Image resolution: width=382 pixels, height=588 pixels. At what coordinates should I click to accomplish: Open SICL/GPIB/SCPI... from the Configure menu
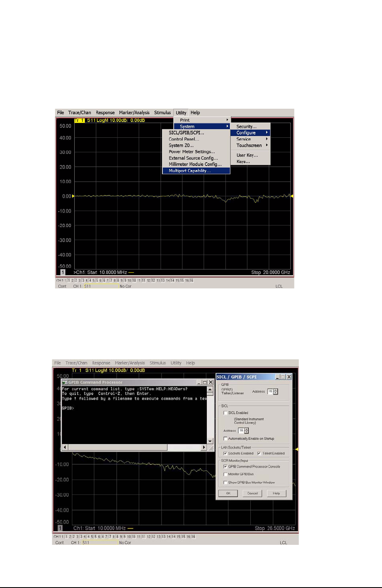[196, 133]
